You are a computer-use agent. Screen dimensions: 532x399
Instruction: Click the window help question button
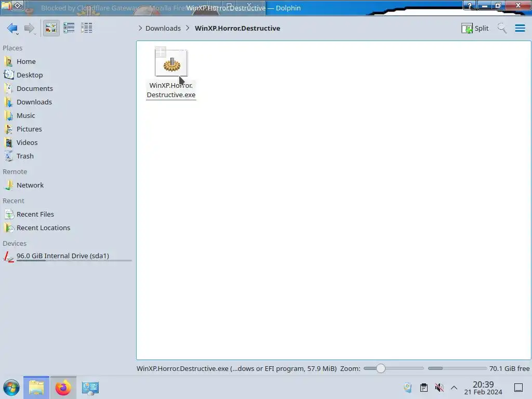[x=470, y=5]
